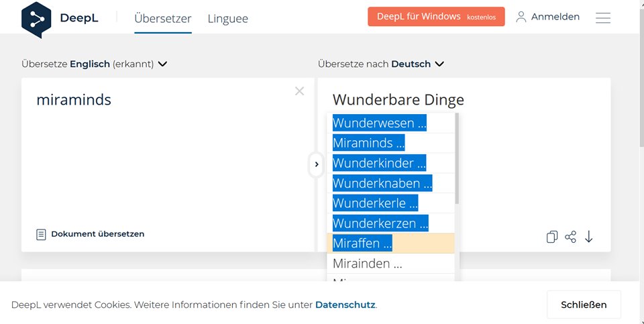The image size is (644, 324).
Task: Click the middle arrow between the text panels
Action: click(x=316, y=164)
